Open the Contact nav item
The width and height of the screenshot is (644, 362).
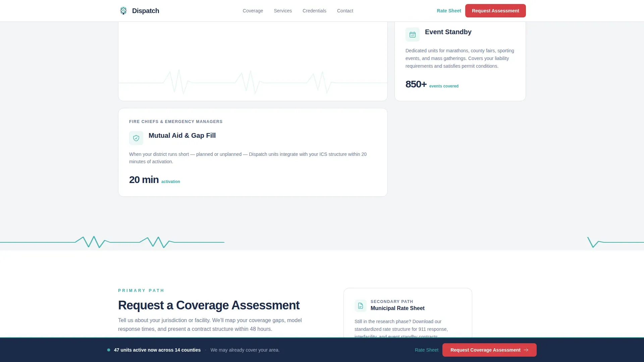coord(345,11)
